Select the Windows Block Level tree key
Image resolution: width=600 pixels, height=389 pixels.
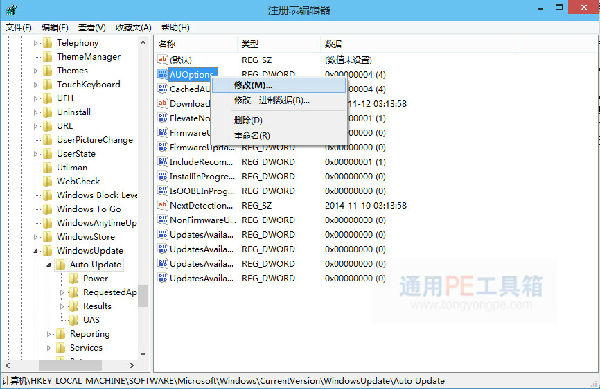[97, 195]
